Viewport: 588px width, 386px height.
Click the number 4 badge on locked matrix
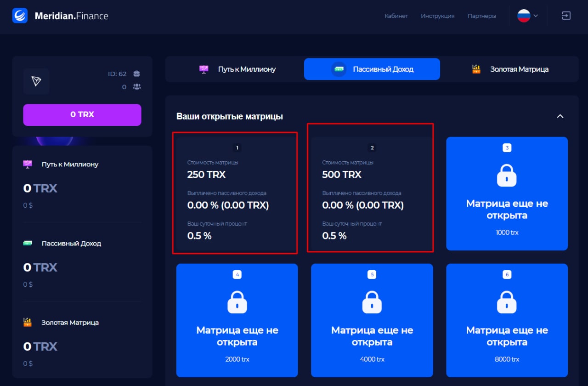pos(237,274)
